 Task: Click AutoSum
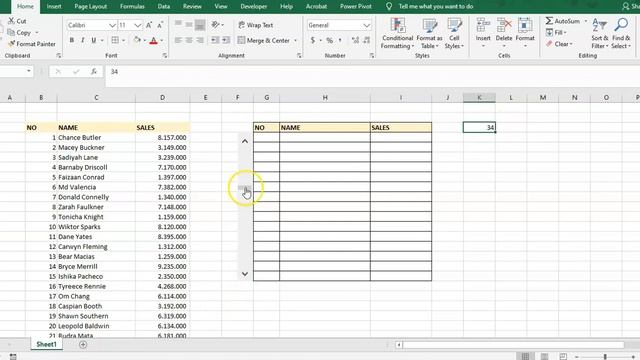[x=563, y=21]
